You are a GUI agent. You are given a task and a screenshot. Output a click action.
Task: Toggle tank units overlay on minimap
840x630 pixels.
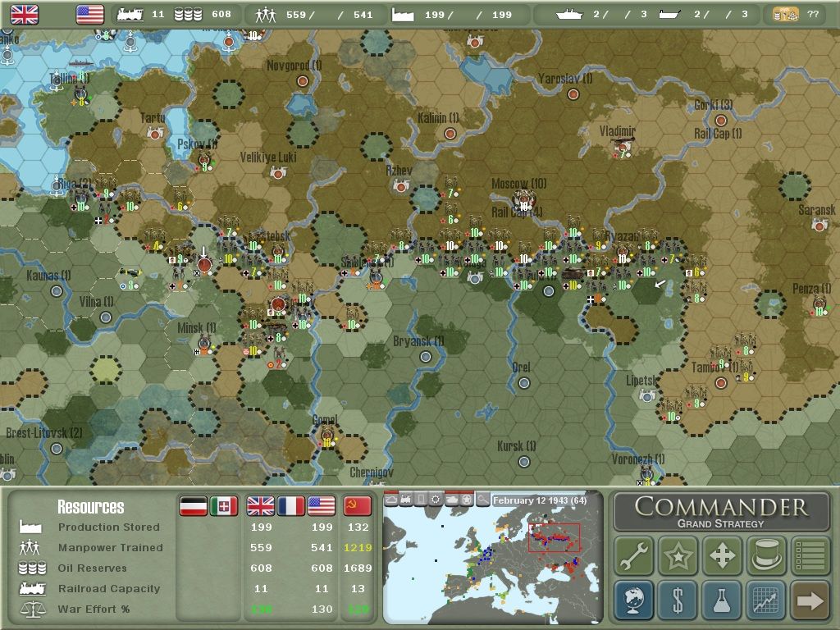tap(452, 500)
